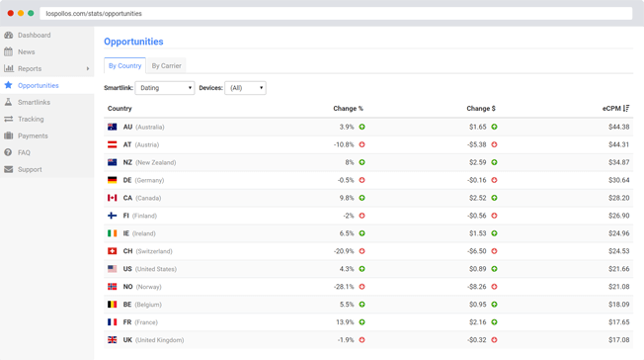Click the -$0.56 change value for Finland

pos(476,216)
